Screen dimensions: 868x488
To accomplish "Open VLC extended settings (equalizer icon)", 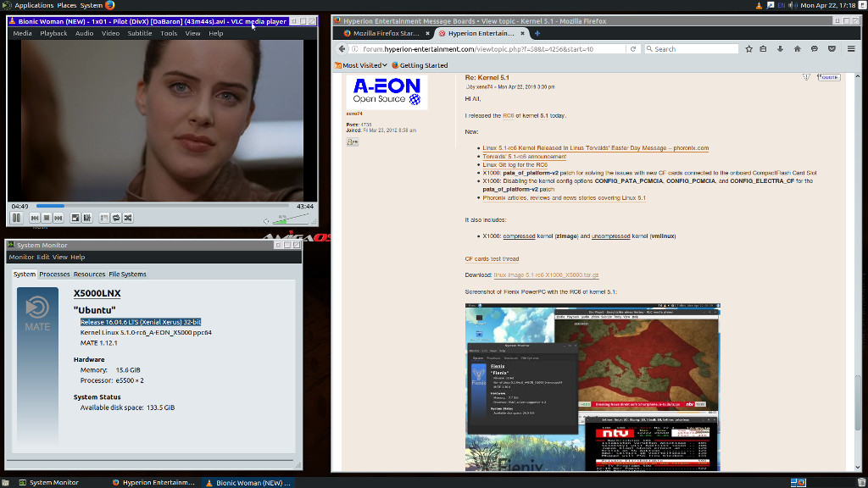I will click(87, 218).
